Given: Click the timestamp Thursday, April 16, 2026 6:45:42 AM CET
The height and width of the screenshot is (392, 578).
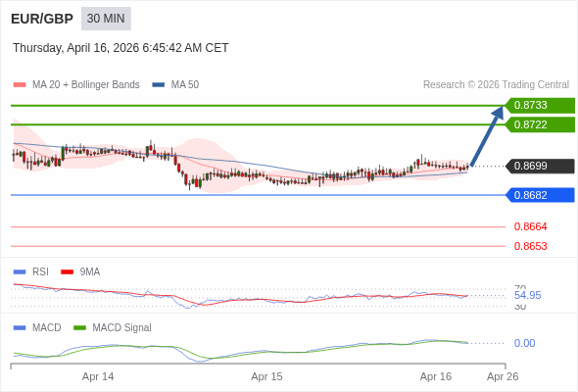Looking at the screenshot, I should (120, 48).
